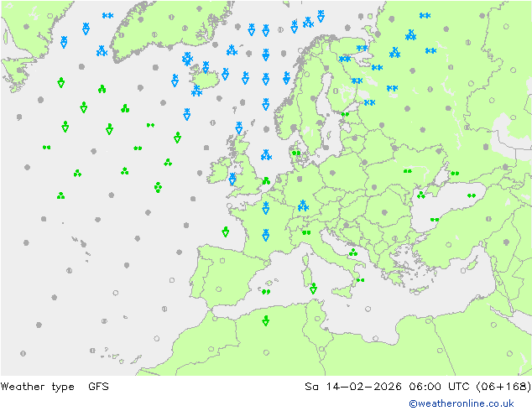Click the green rain dots over Denmark
The image size is (532, 411).
click(296, 153)
